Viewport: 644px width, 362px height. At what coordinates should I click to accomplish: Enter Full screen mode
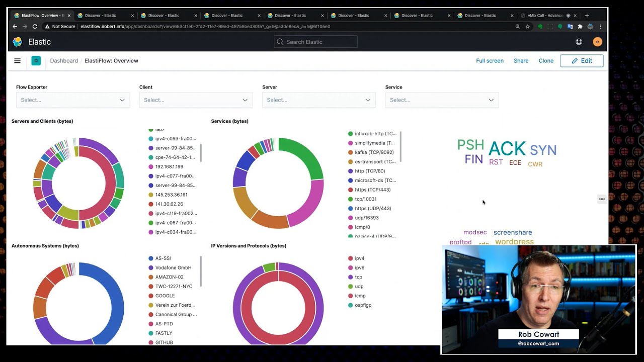click(490, 61)
